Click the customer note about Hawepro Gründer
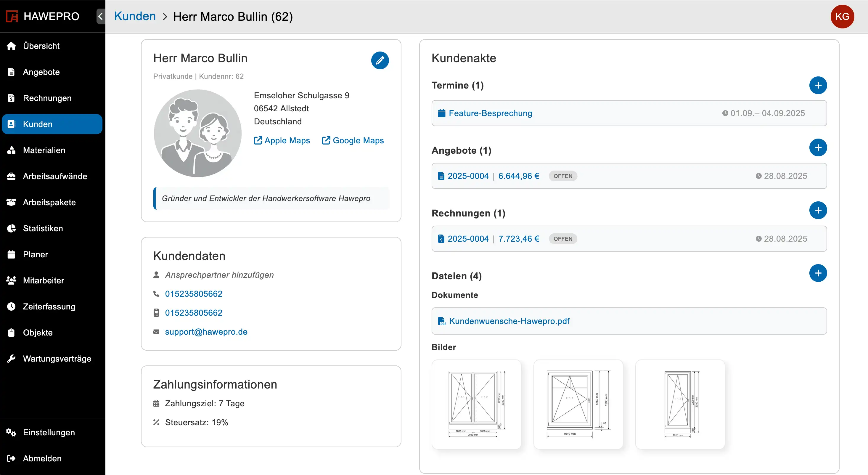This screenshot has height=475, width=868. pos(271,198)
